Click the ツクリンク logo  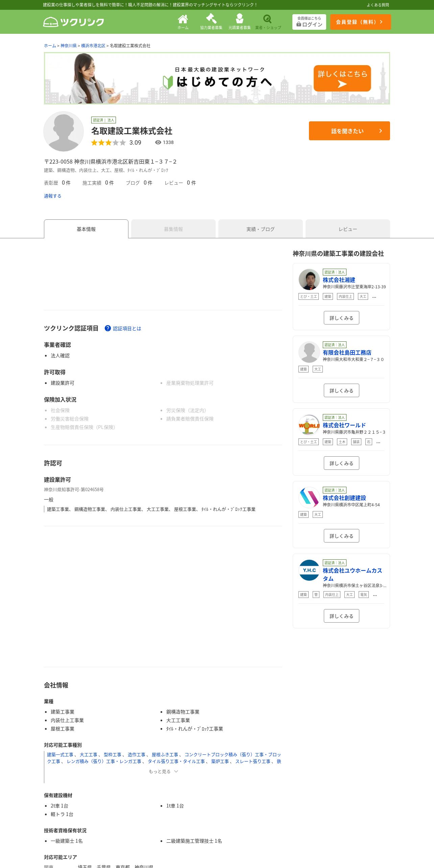pos(74,22)
